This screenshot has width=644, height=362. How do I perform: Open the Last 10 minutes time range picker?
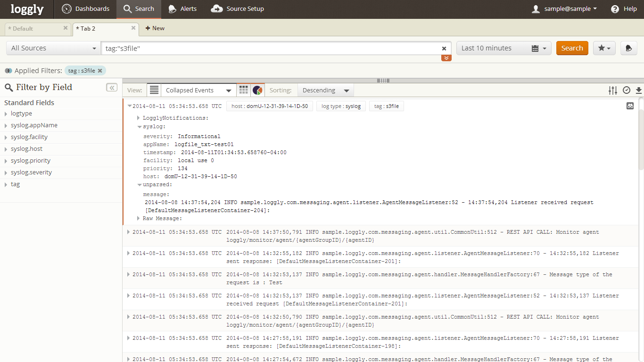coord(504,48)
